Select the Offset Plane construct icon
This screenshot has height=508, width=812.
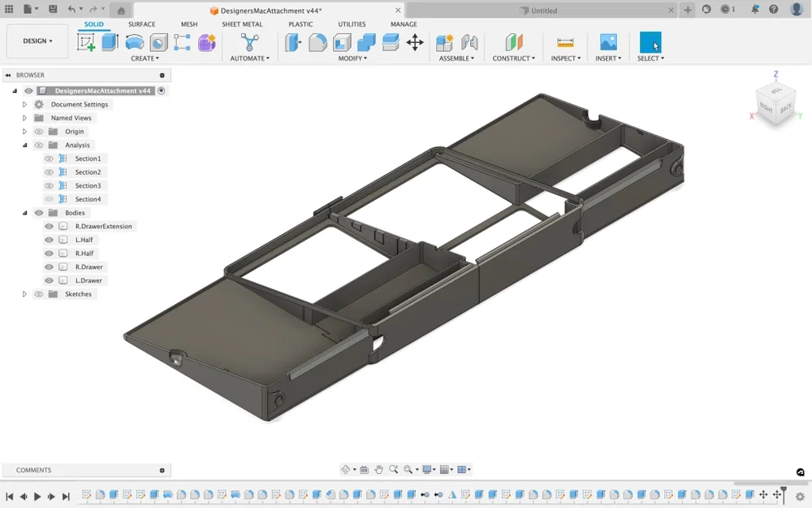tap(514, 42)
